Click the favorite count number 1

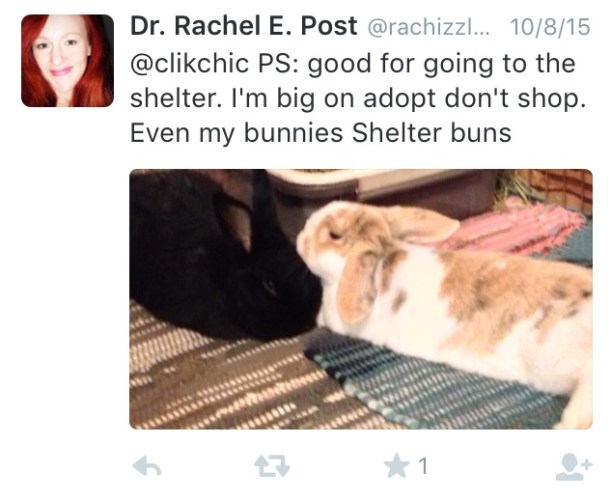(x=424, y=466)
